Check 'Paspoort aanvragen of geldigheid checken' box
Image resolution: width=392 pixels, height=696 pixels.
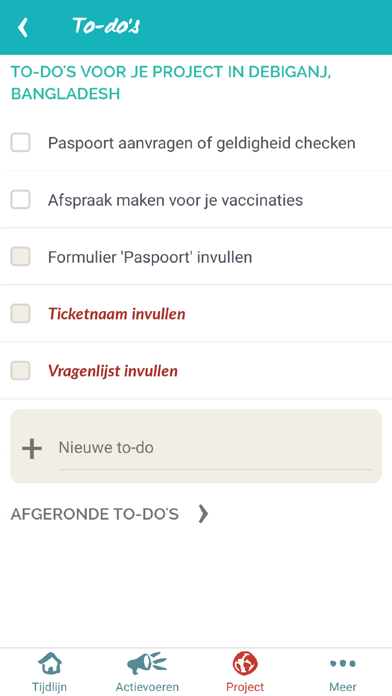pyautogui.click(x=20, y=142)
